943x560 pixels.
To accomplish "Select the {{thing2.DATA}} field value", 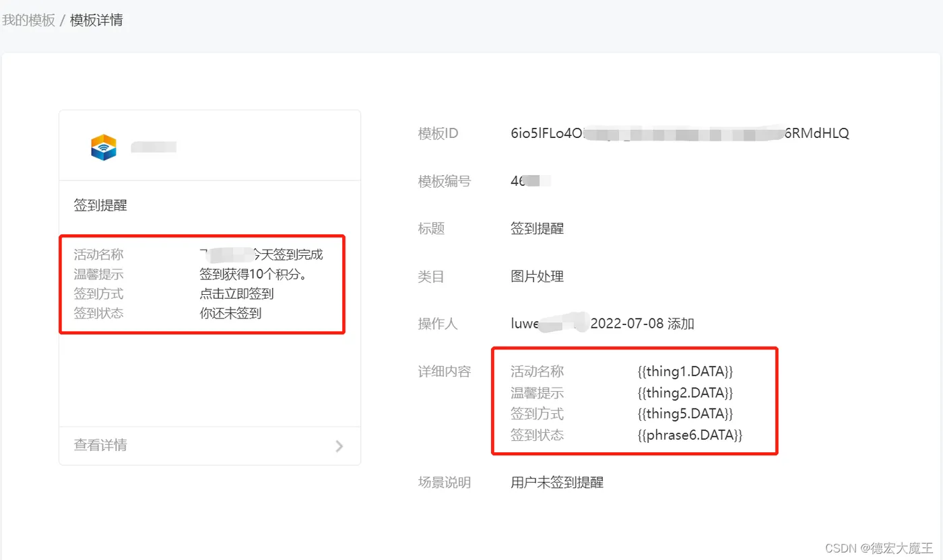I will click(x=685, y=392).
